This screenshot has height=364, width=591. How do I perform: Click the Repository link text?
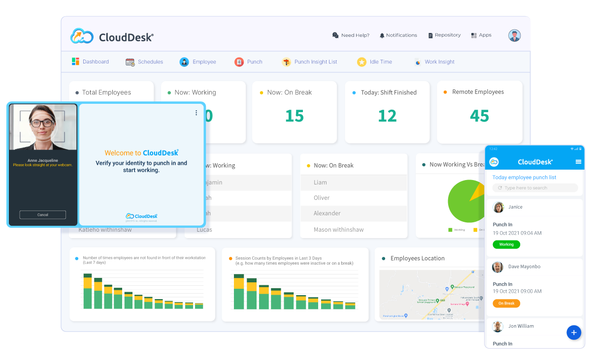tap(448, 35)
